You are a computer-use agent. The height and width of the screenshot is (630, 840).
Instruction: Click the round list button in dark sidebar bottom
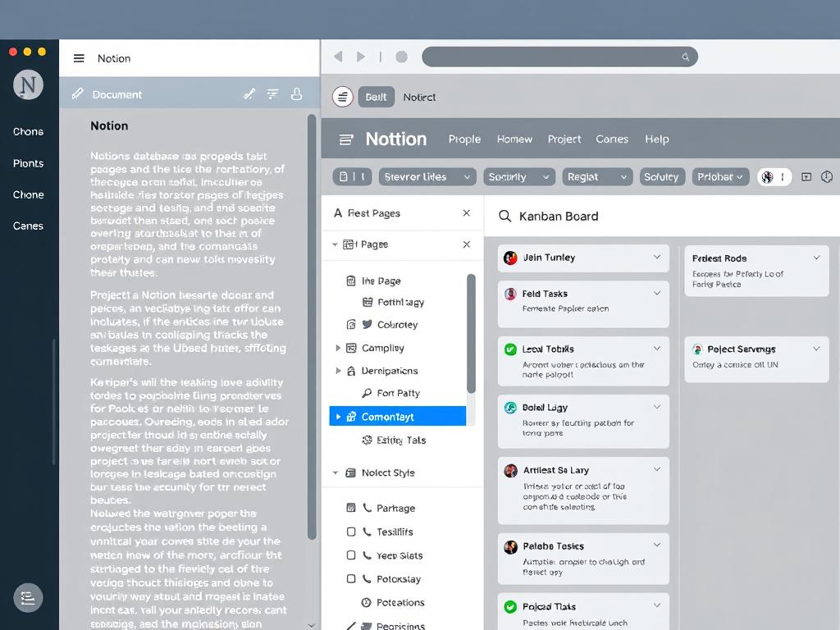point(28,598)
